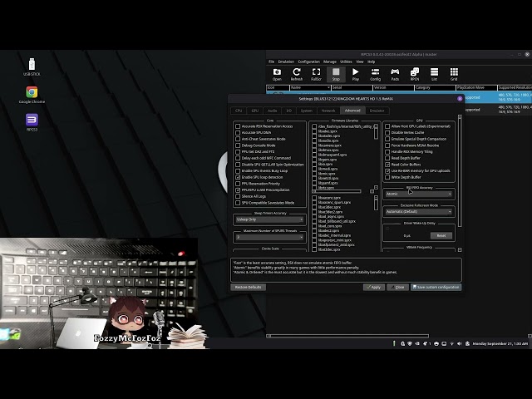Open the Config toolbar icon
The image size is (532, 399).
(375, 74)
